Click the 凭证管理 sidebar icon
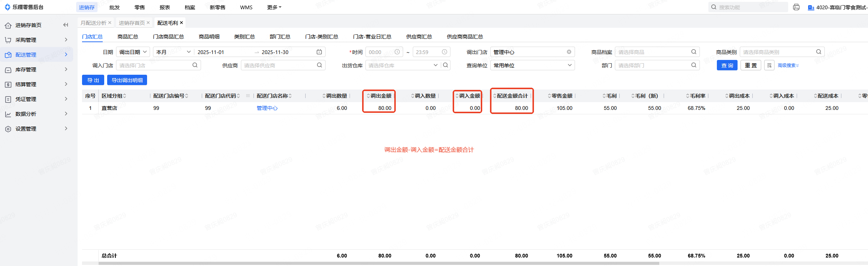Viewport: 868px width, 266px height. pyautogui.click(x=8, y=99)
